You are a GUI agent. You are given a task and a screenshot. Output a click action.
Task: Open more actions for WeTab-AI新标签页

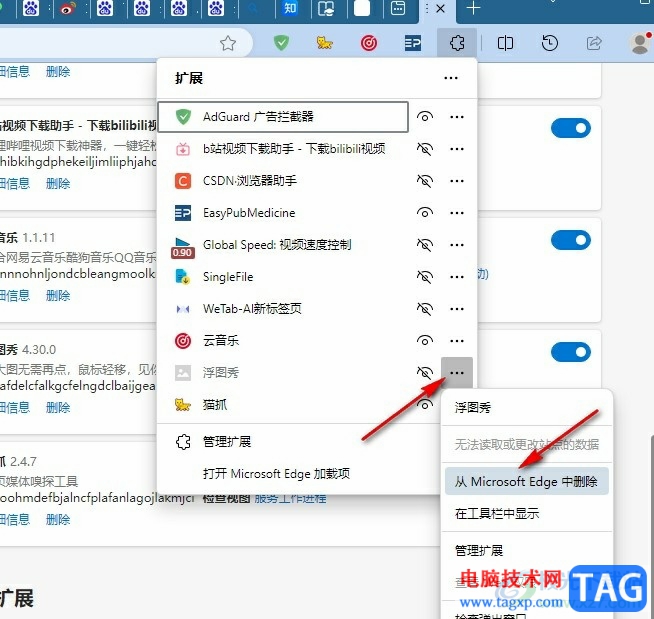pos(457,309)
